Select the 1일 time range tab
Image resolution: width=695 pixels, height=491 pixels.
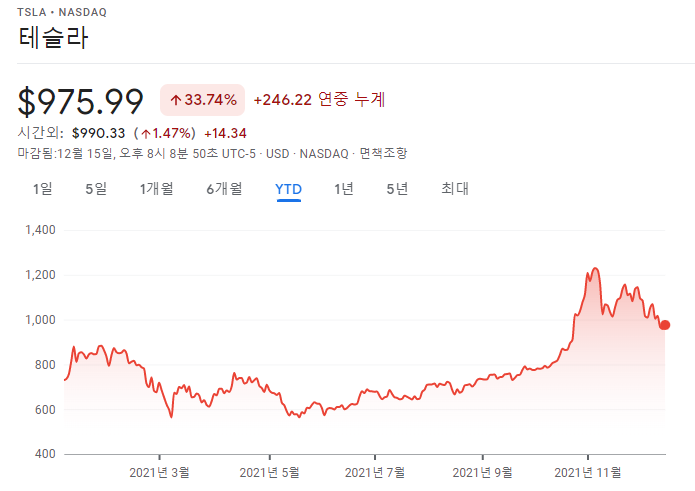click(x=43, y=189)
